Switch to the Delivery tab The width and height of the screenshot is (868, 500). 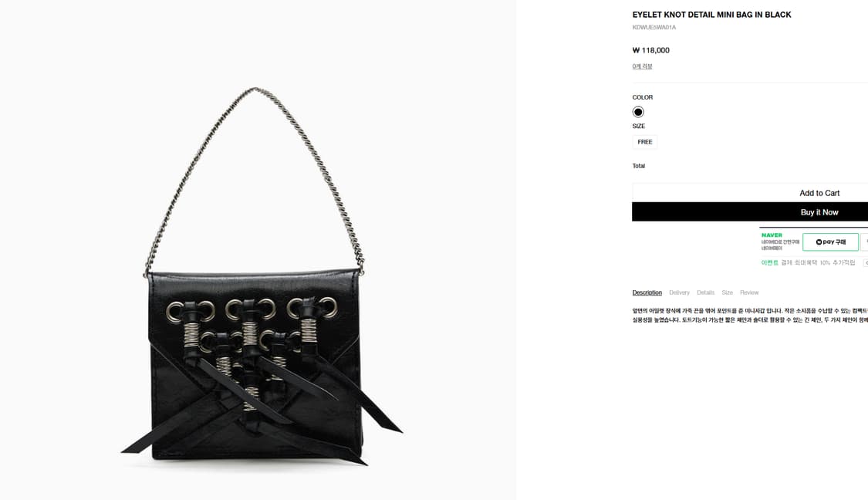[x=679, y=292]
